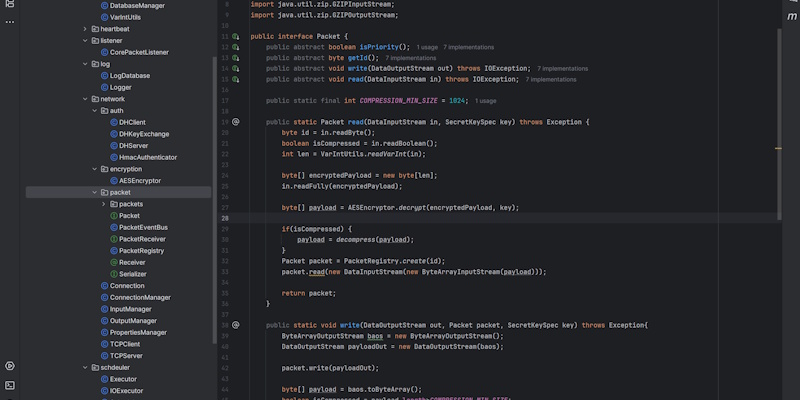Click '7 implementations' hint on write method line
Image resolution: width=800 pixels, height=400 pixels.
(562, 69)
